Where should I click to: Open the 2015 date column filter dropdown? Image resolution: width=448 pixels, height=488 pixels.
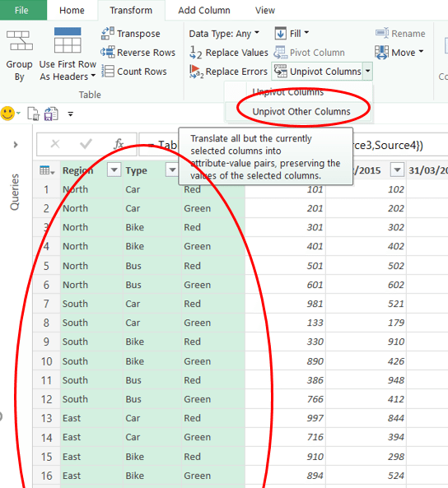(397, 170)
